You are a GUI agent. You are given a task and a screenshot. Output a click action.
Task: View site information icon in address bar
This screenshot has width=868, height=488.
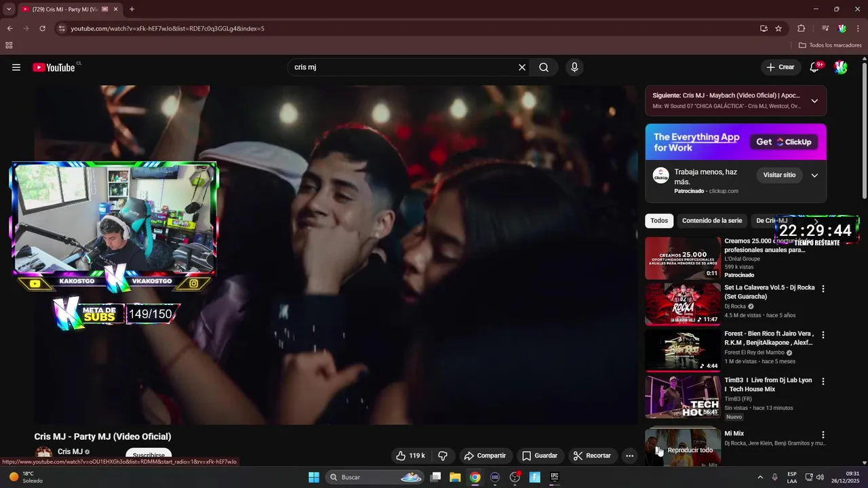pyautogui.click(x=62, y=28)
